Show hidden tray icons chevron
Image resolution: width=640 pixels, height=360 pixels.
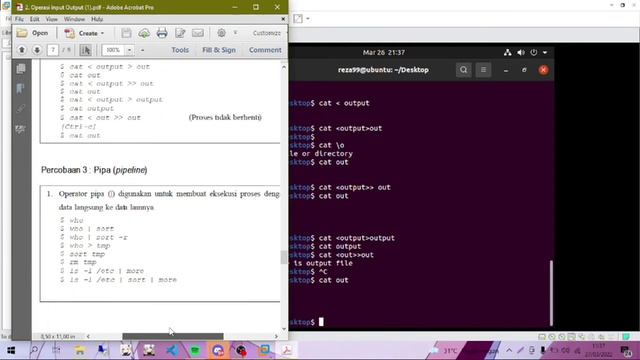[509, 350]
